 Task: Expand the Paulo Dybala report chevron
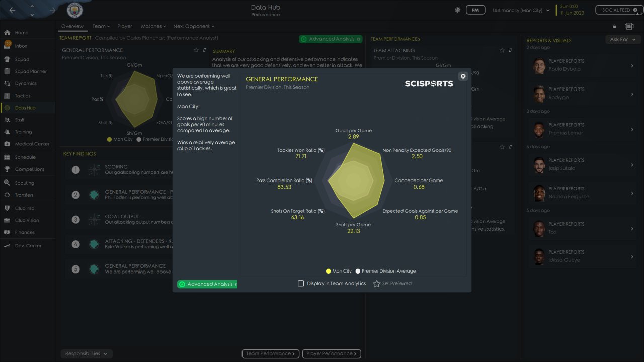coord(632,66)
